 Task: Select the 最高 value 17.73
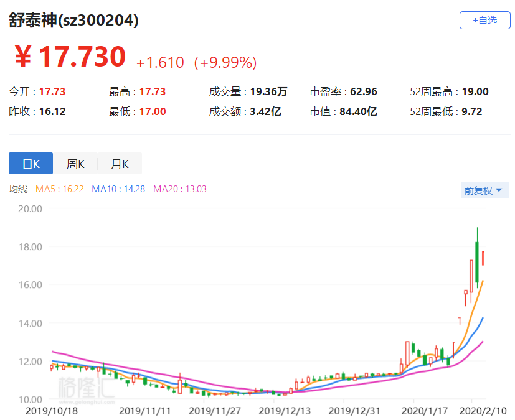pyautogui.click(x=153, y=91)
